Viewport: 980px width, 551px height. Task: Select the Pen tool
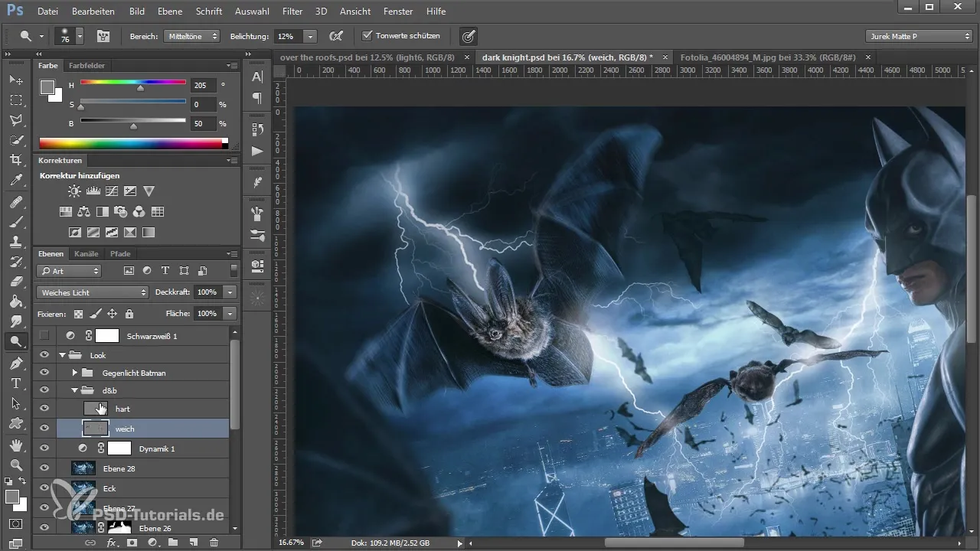[15, 363]
